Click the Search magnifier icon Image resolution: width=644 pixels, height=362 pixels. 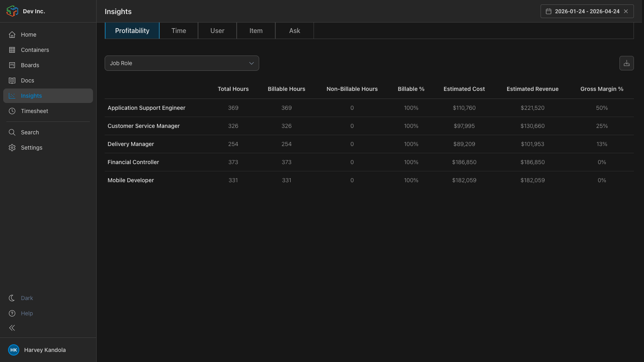(x=12, y=132)
